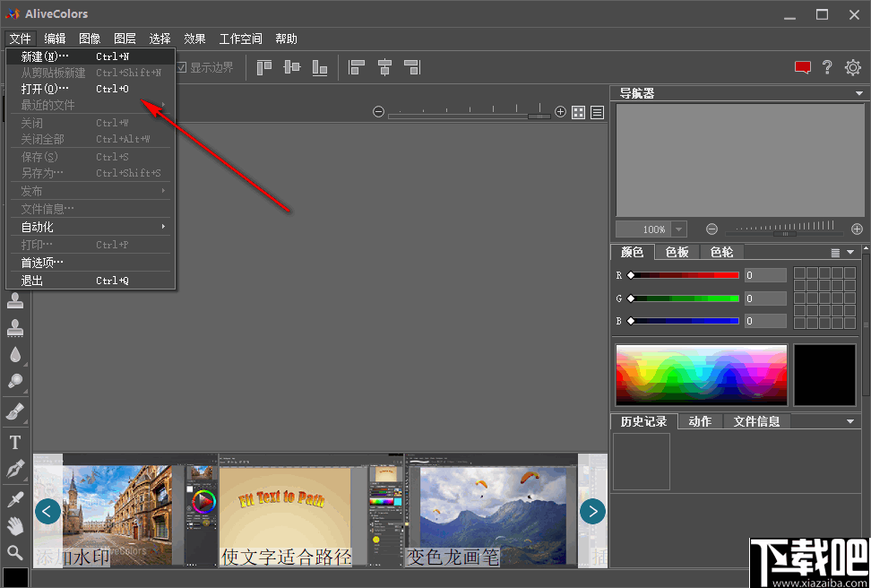Click the large black current color swatch
Image resolution: width=871 pixels, height=588 pixels.
(825, 375)
